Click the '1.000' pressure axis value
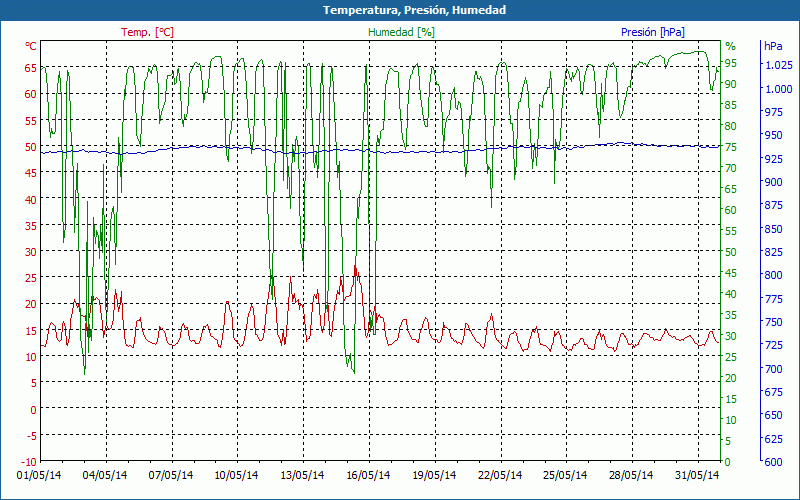The width and height of the screenshot is (800, 500). click(779, 89)
